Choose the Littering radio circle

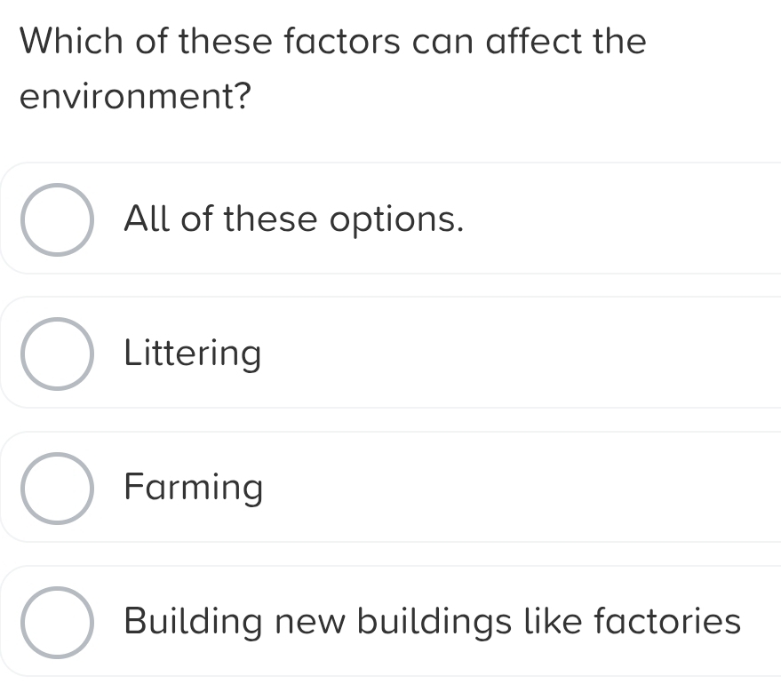pyautogui.click(x=57, y=354)
